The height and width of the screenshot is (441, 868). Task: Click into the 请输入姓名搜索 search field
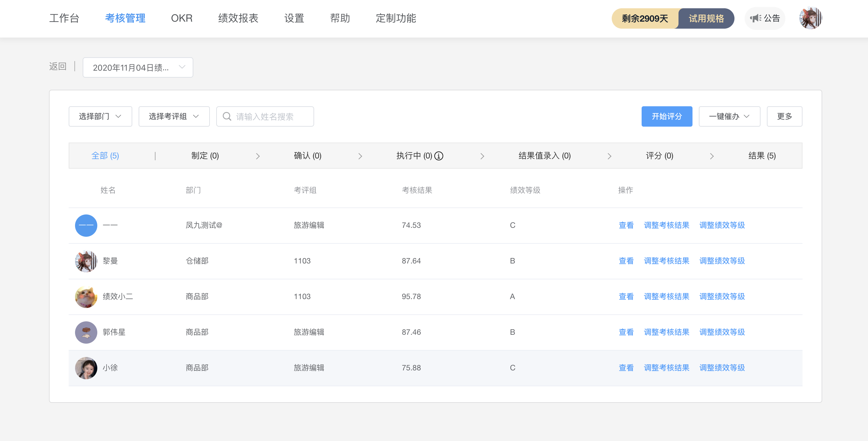[265, 116]
